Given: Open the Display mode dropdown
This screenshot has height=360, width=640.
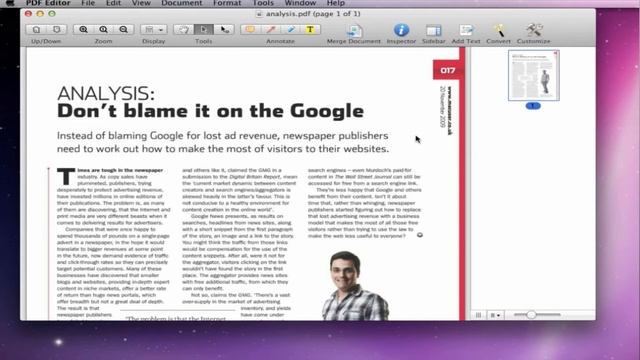Looking at the screenshot, I should tap(154, 29).
